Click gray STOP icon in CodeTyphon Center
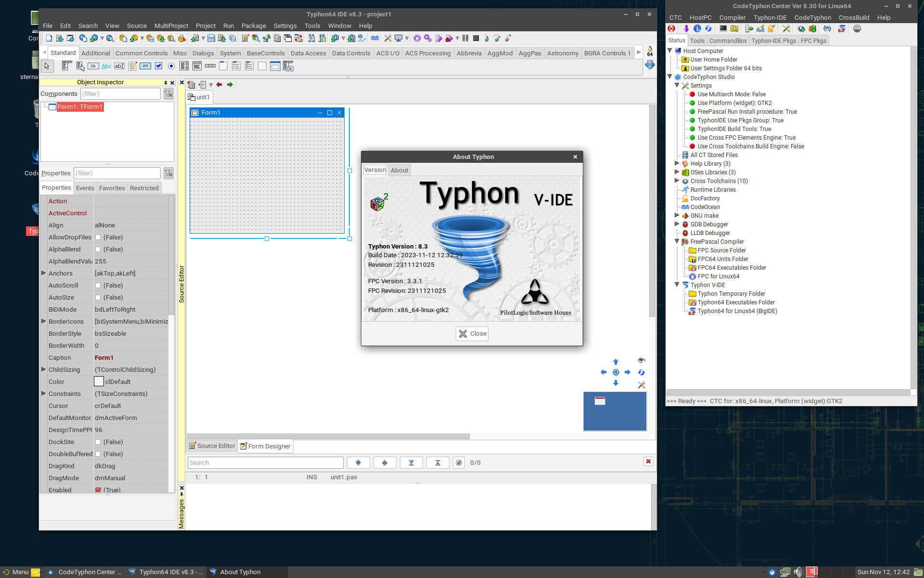 [x=857, y=29]
